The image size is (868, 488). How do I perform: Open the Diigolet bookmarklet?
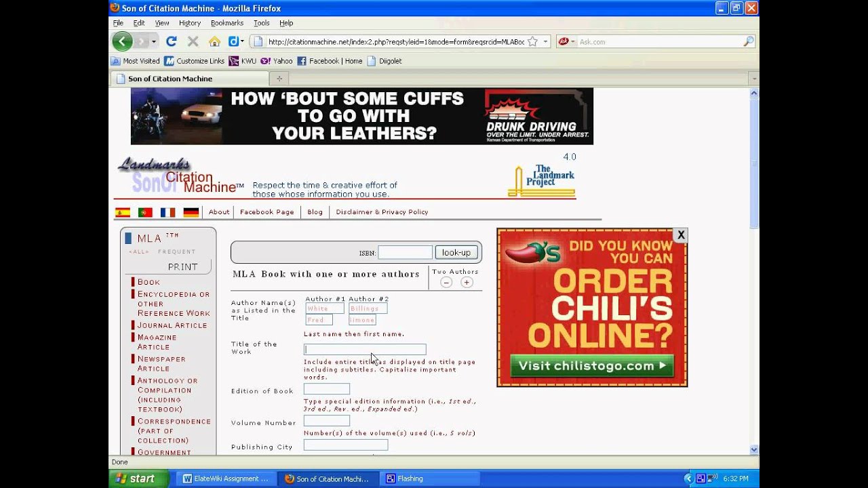click(384, 61)
